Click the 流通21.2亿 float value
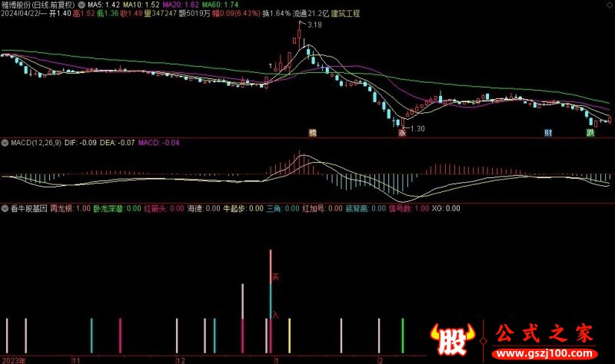The height and width of the screenshot is (364, 615). [x=311, y=13]
